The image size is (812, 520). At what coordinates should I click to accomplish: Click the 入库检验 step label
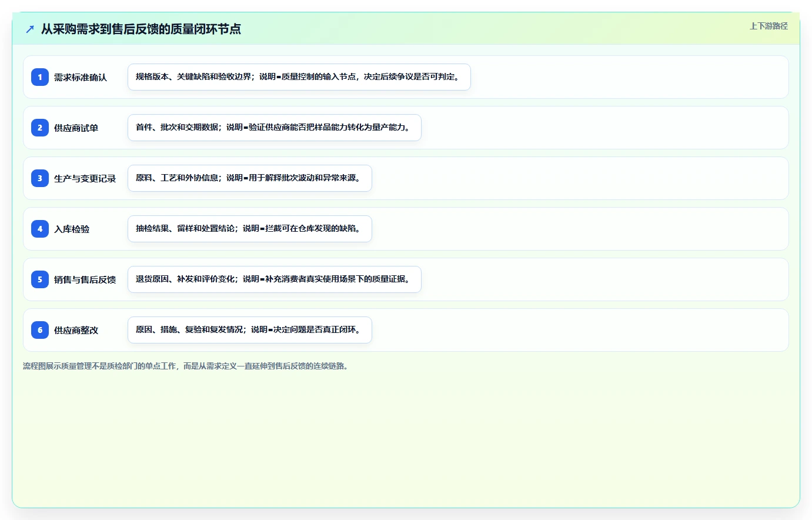point(72,229)
